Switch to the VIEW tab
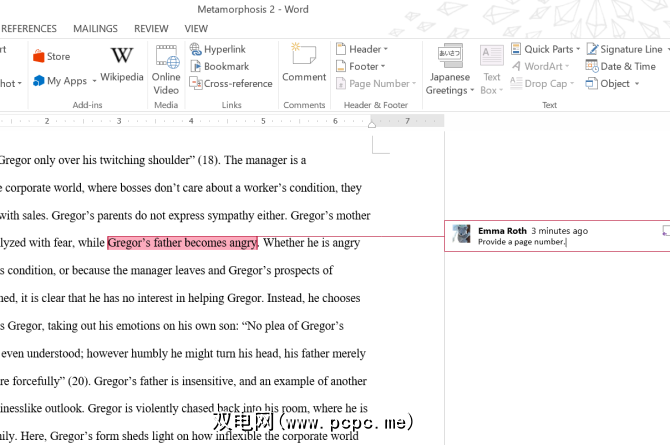The image size is (670, 445). click(196, 29)
